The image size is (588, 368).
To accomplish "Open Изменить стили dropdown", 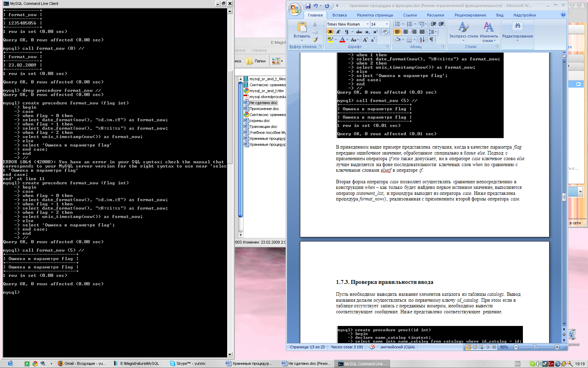I will pyautogui.click(x=489, y=32).
